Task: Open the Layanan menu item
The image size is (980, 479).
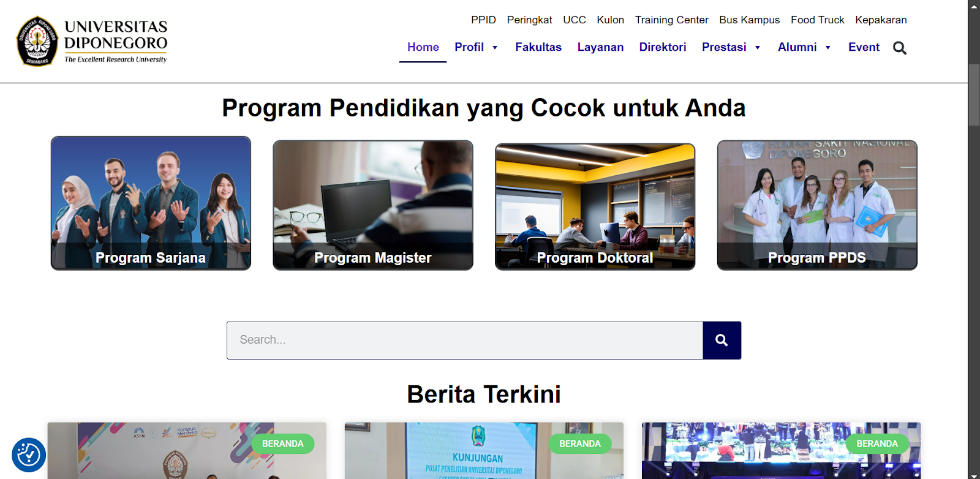Action: point(600,47)
